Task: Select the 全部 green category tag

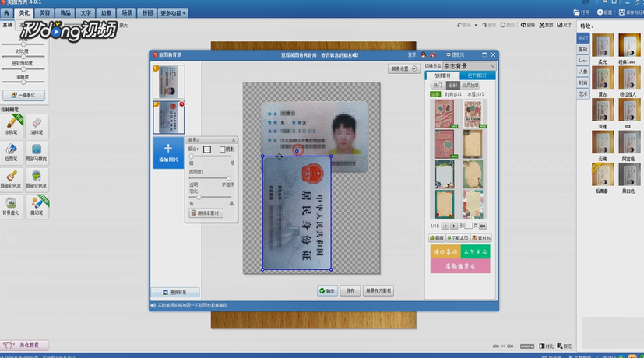Action: (435, 94)
